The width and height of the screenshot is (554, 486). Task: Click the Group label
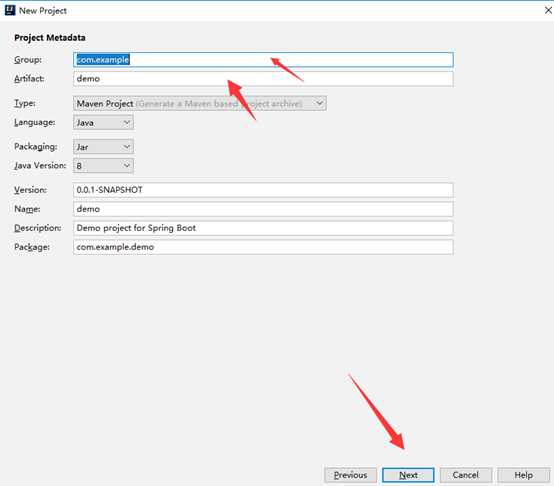tap(28, 60)
